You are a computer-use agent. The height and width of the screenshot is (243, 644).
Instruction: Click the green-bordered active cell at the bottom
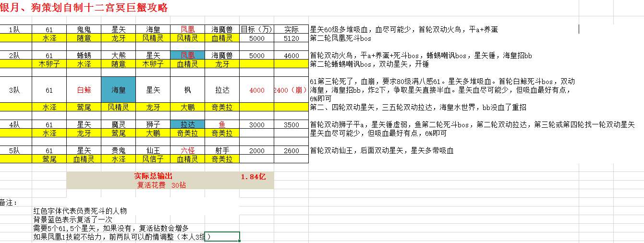pyautogui.click(x=222, y=237)
